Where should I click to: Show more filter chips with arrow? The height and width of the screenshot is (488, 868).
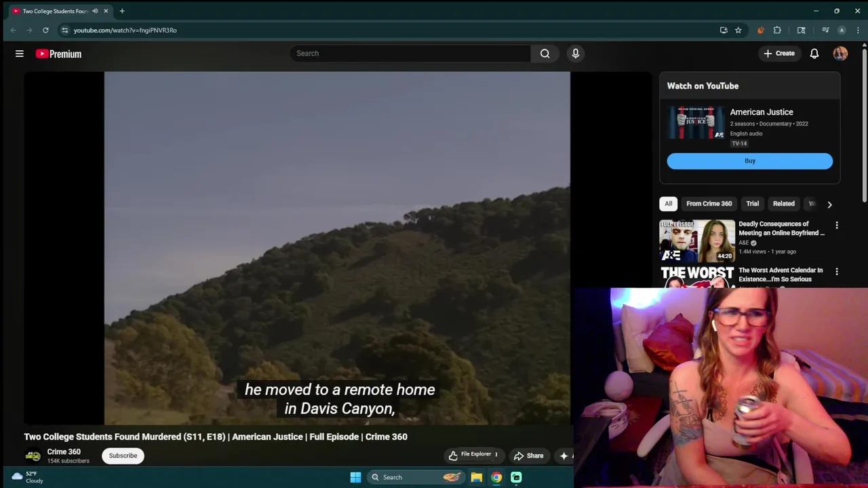[x=829, y=204]
